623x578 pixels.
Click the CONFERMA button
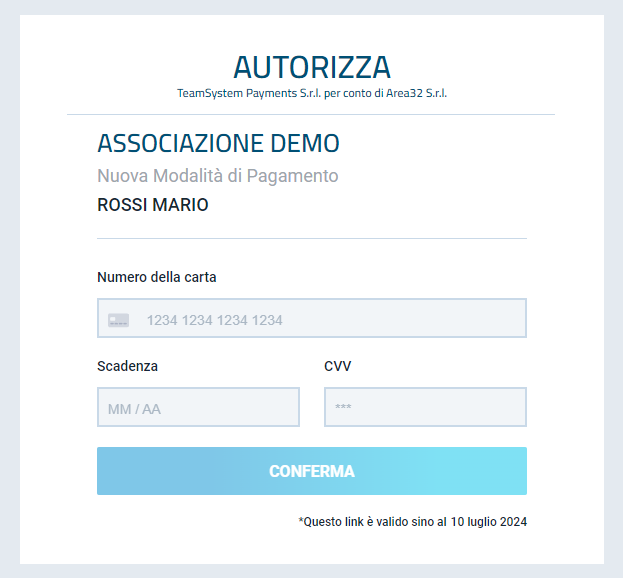point(312,471)
